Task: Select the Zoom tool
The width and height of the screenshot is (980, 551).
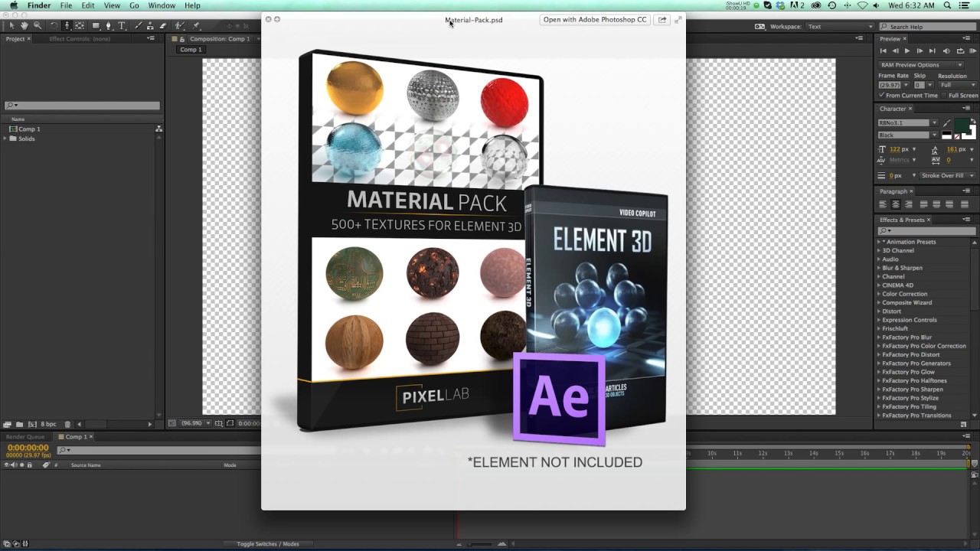Action: click(36, 25)
